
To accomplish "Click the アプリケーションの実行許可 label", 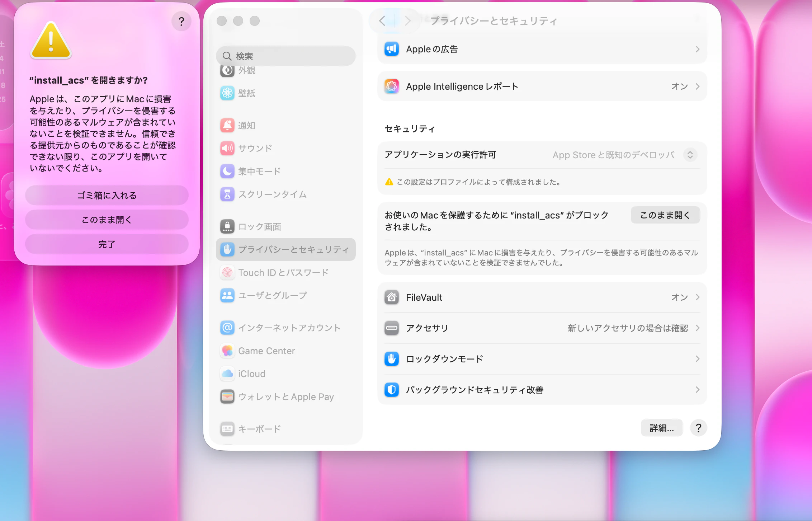I will click(440, 155).
